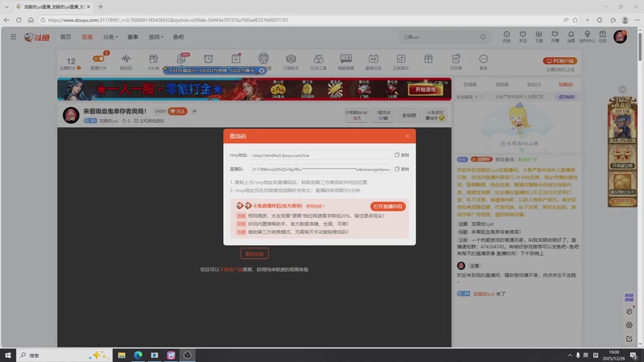Open the 下载 download icon in the header
This screenshot has width=644, height=362.
click(x=539, y=37)
